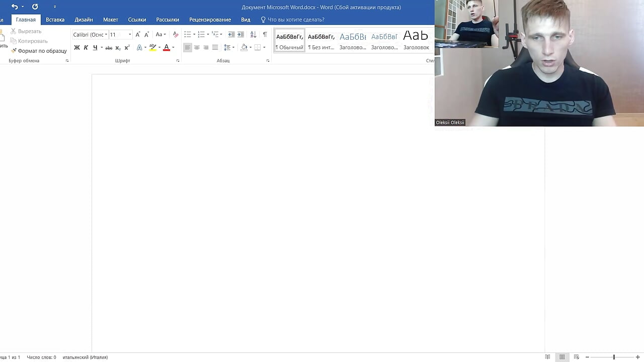This screenshot has height=362, width=644.
Task: Click Формат по образцу
Action: (39, 51)
